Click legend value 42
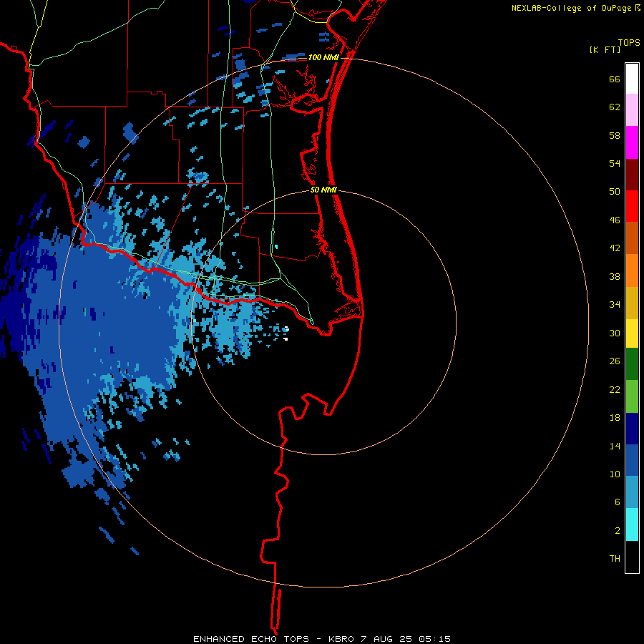 pos(615,248)
